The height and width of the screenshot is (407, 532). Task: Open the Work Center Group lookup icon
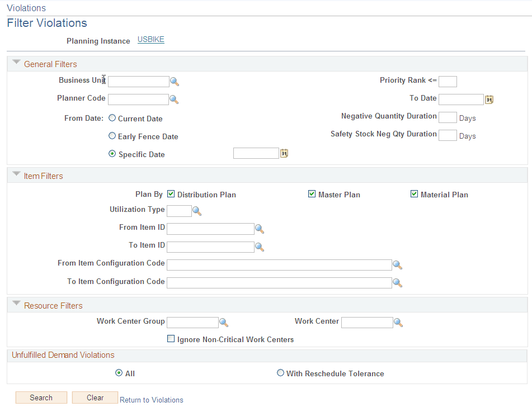pos(224,322)
